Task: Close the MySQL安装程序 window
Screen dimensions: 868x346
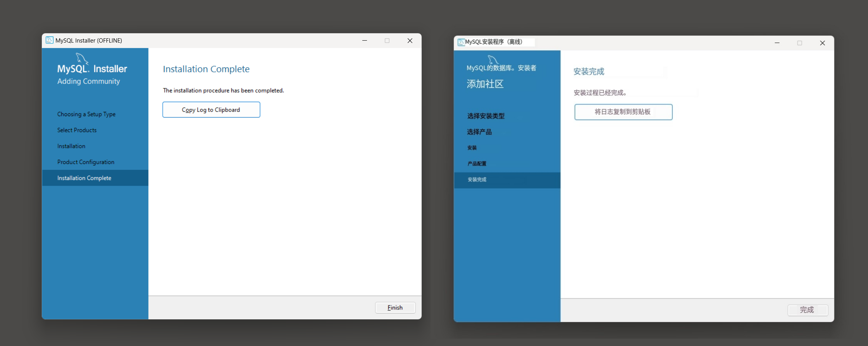Action: [x=822, y=43]
